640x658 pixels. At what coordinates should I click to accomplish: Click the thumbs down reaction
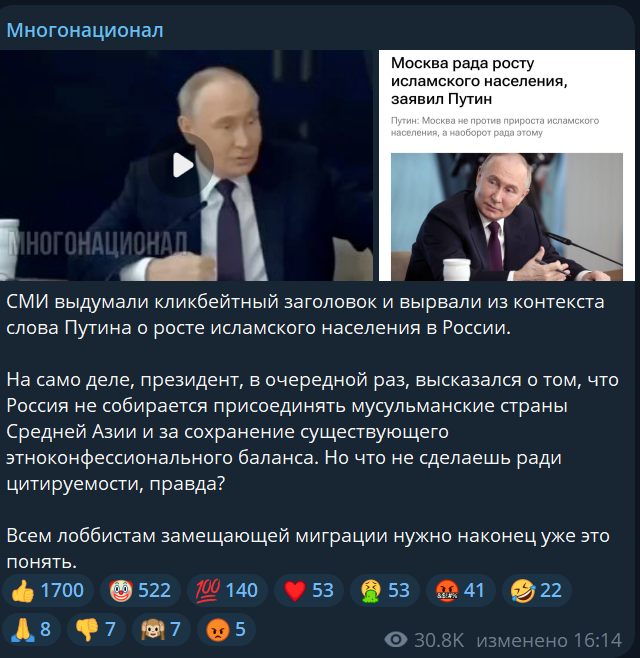pyautogui.click(x=96, y=629)
